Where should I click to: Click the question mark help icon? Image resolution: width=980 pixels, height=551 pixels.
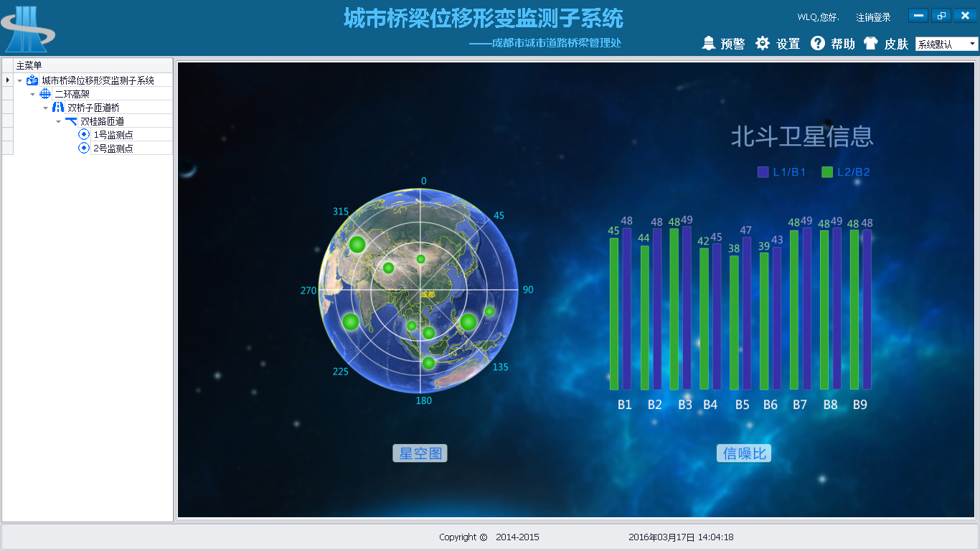click(x=818, y=43)
